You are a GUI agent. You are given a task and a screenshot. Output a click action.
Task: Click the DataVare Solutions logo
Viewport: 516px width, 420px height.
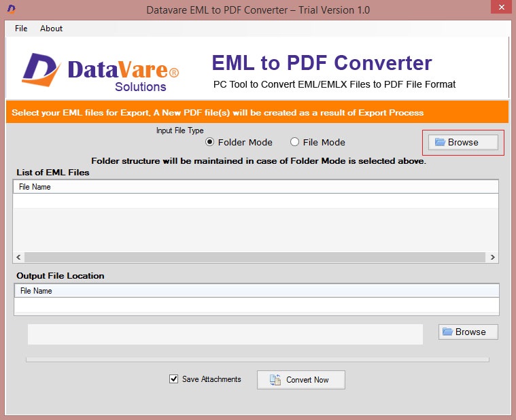[101, 72]
